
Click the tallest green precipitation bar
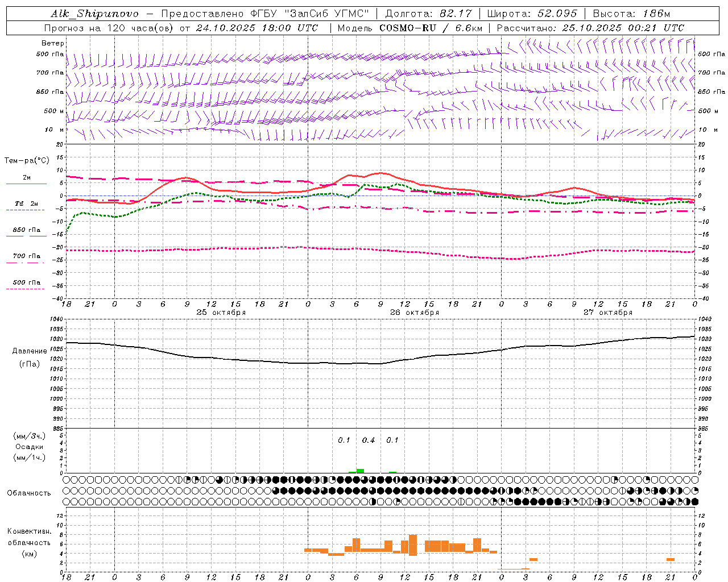point(360,471)
